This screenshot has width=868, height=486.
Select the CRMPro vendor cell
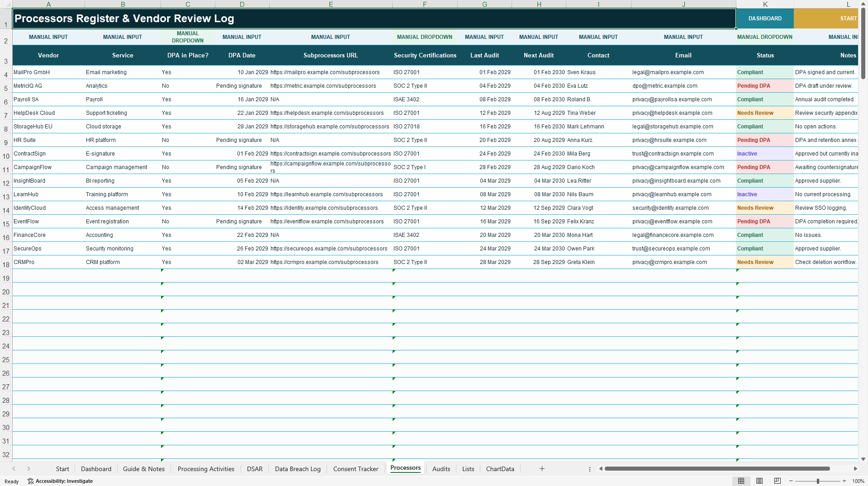[x=48, y=262]
